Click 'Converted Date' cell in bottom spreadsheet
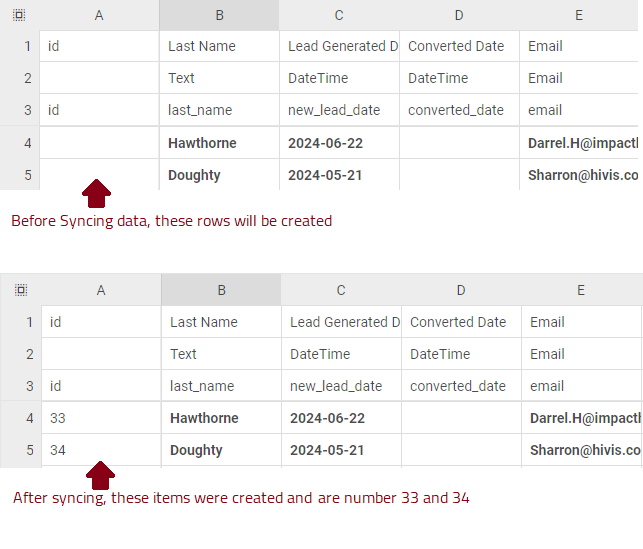 [461, 322]
